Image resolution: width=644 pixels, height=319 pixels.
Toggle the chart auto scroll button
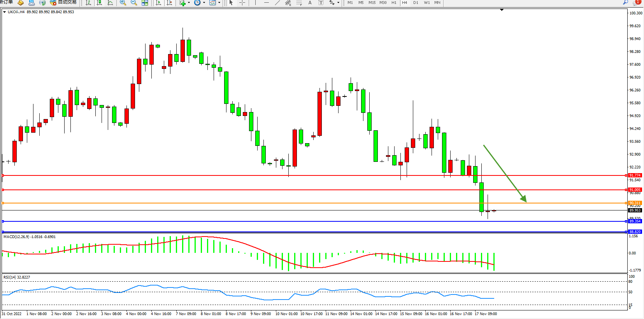pyautogui.click(x=158, y=3)
